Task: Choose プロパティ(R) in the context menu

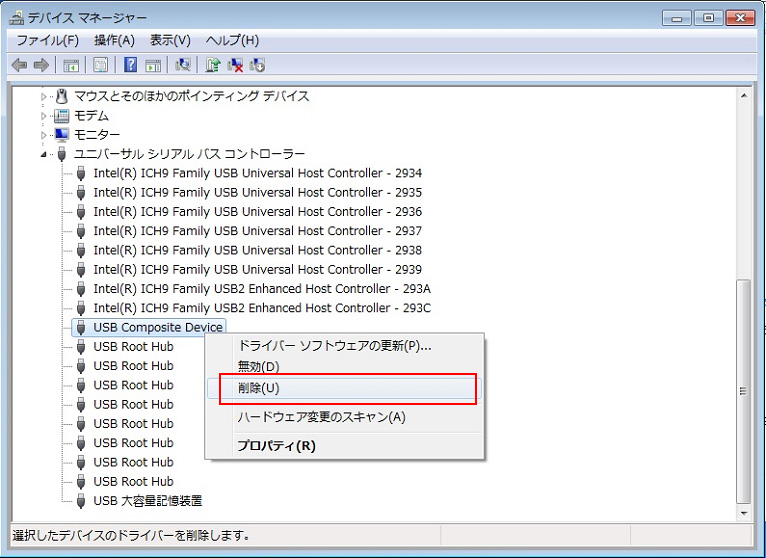Action: [344, 446]
